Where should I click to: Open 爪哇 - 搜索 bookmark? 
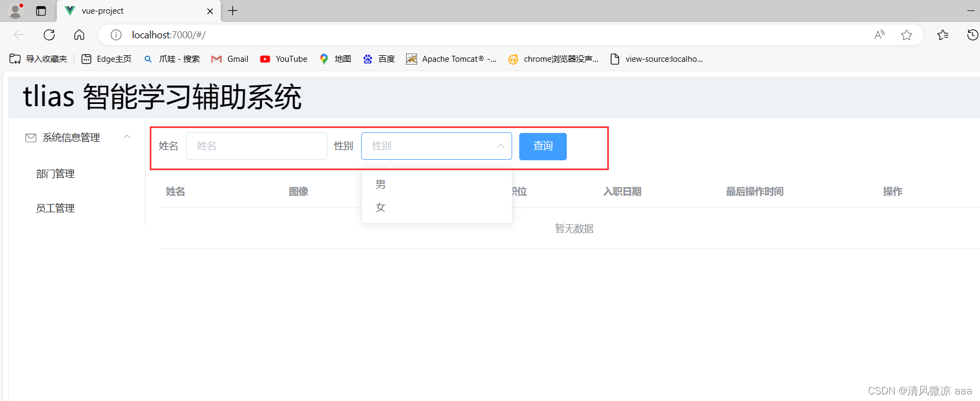[172, 59]
